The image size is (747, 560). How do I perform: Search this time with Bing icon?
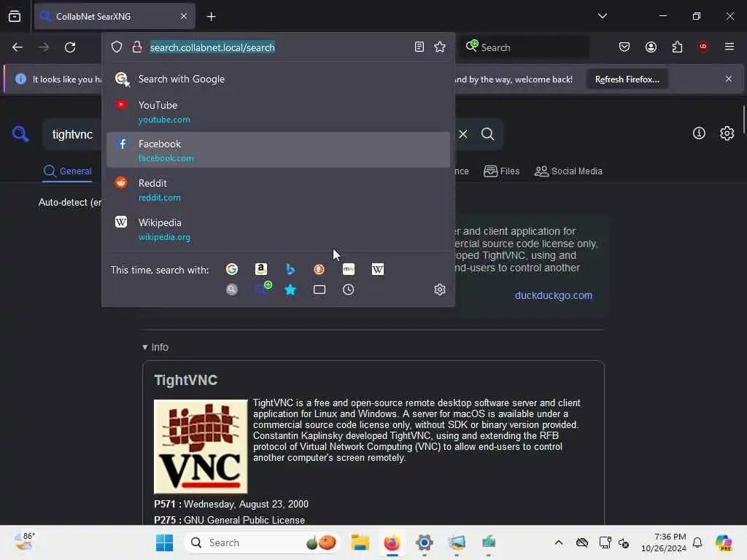[290, 269]
